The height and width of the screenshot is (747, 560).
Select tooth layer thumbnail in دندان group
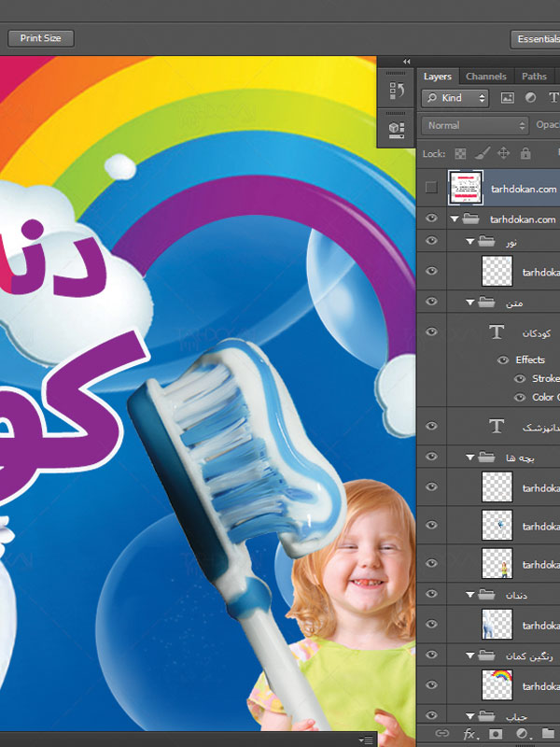click(x=497, y=624)
